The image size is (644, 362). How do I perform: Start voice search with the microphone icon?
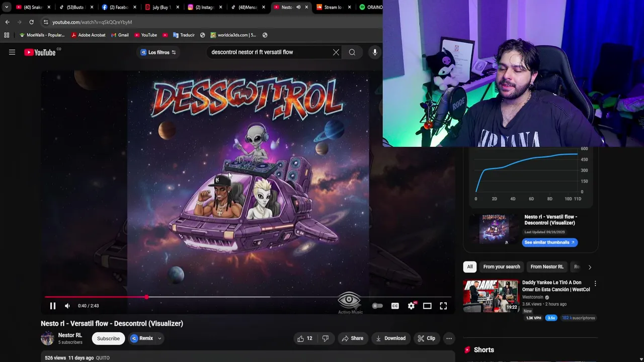pyautogui.click(x=375, y=52)
